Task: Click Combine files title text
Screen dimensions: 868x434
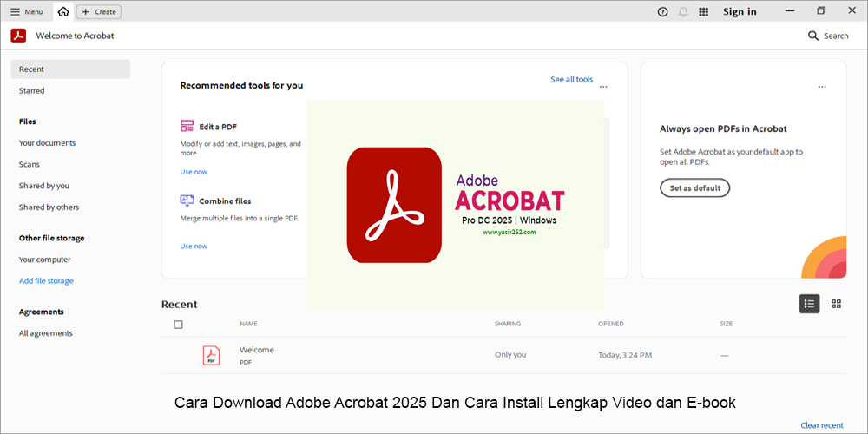Action: pos(225,201)
